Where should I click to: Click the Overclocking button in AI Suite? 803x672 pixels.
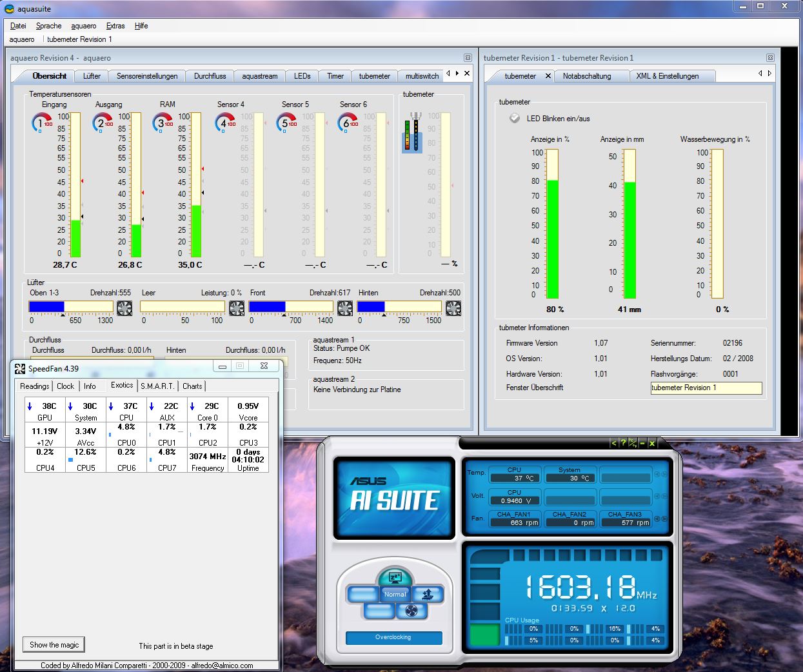(393, 637)
